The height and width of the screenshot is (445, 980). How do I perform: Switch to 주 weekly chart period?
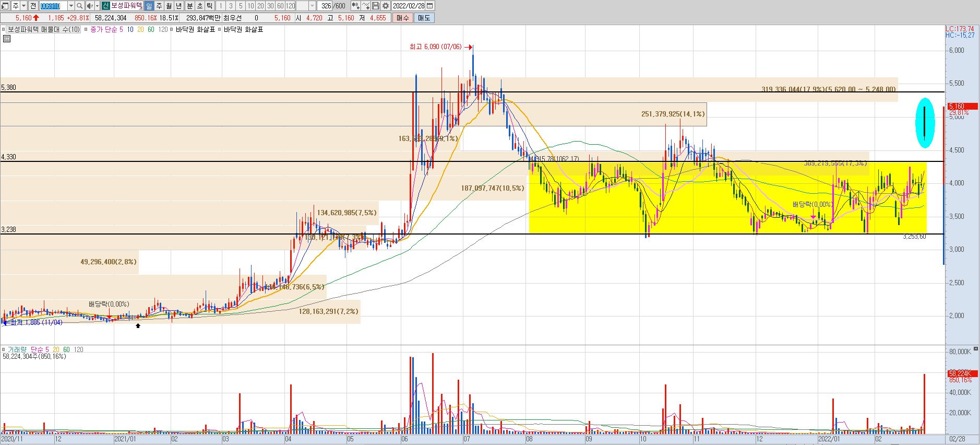click(159, 6)
